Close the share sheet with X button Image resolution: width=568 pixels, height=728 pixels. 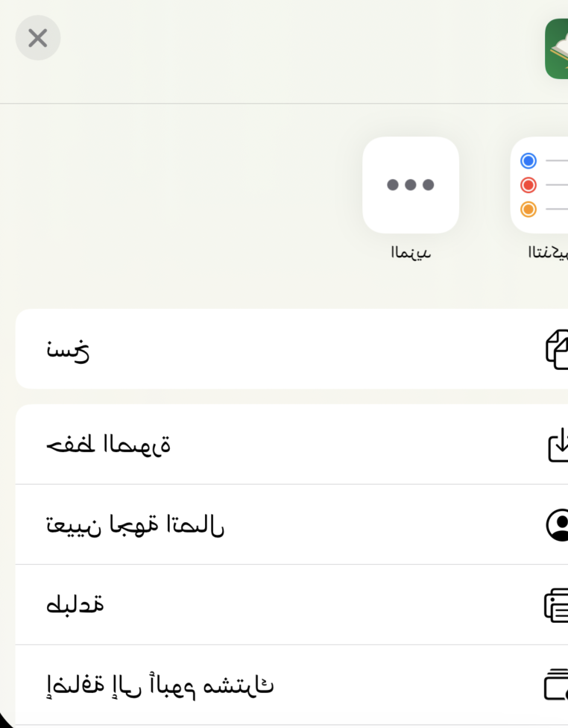point(38,38)
